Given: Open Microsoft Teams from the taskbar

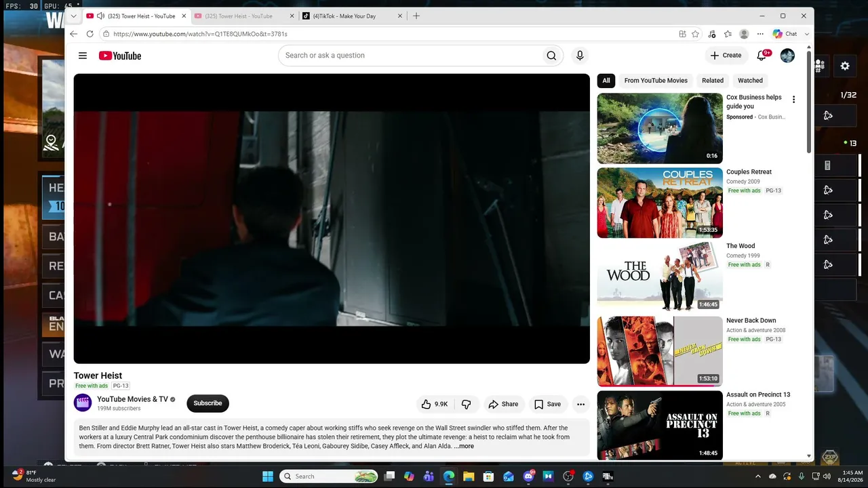Looking at the screenshot, I should click(429, 476).
